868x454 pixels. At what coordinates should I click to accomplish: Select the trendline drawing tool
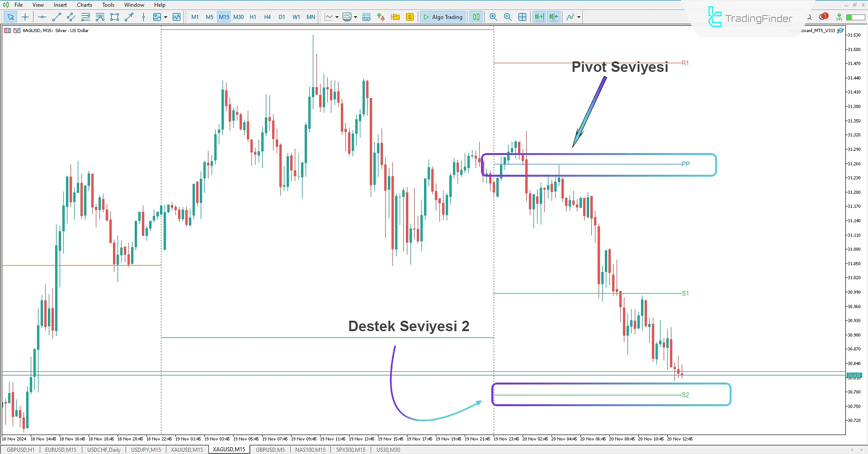point(57,17)
